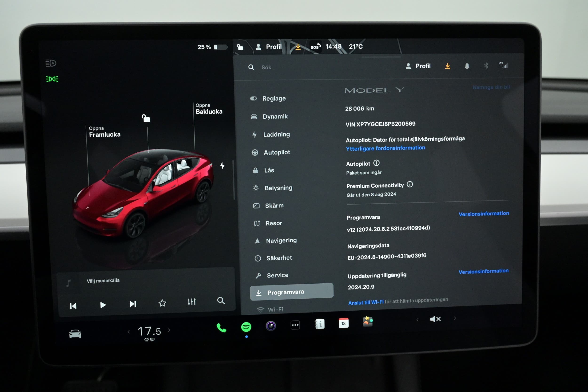Open Versionsinformation next to Uppdatering tillgänglig

484,271
